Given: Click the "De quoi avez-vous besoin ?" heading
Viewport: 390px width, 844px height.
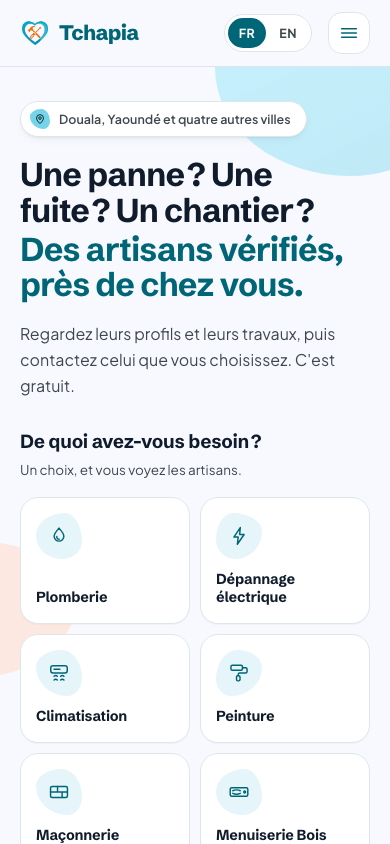Looking at the screenshot, I should click(141, 441).
